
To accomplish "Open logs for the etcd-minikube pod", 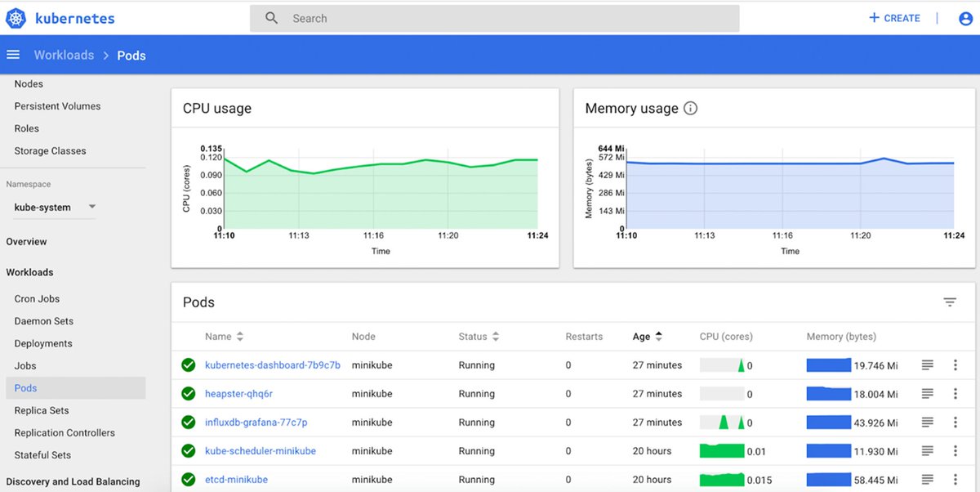I will coord(927,480).
